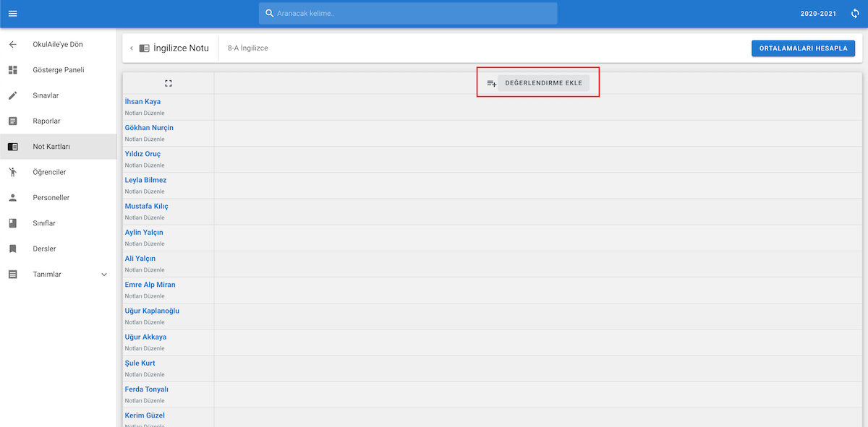Open the Gösterge Paneli menu item

pos(59,70)
